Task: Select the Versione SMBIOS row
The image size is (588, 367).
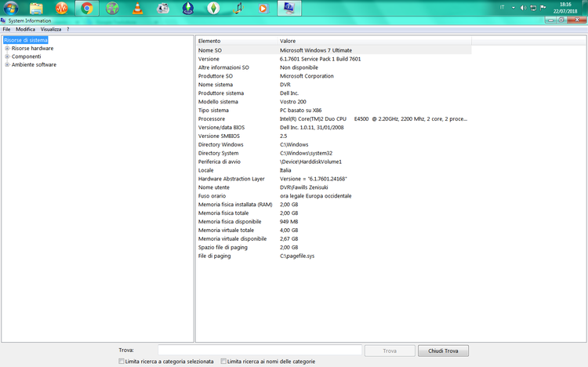Action: [334, 136]
